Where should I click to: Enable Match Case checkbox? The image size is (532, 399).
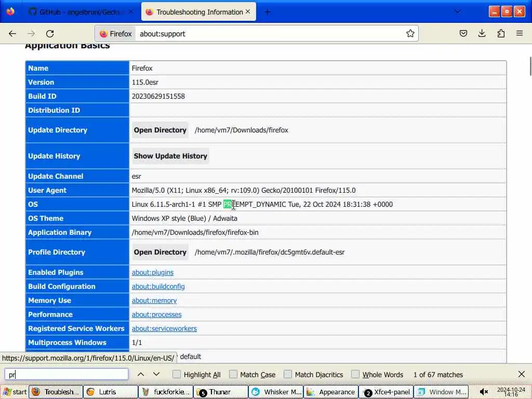tap(233, 374)
